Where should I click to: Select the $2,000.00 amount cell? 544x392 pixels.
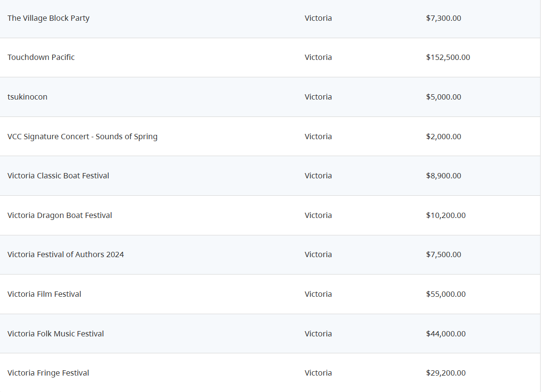coord(444,136)
